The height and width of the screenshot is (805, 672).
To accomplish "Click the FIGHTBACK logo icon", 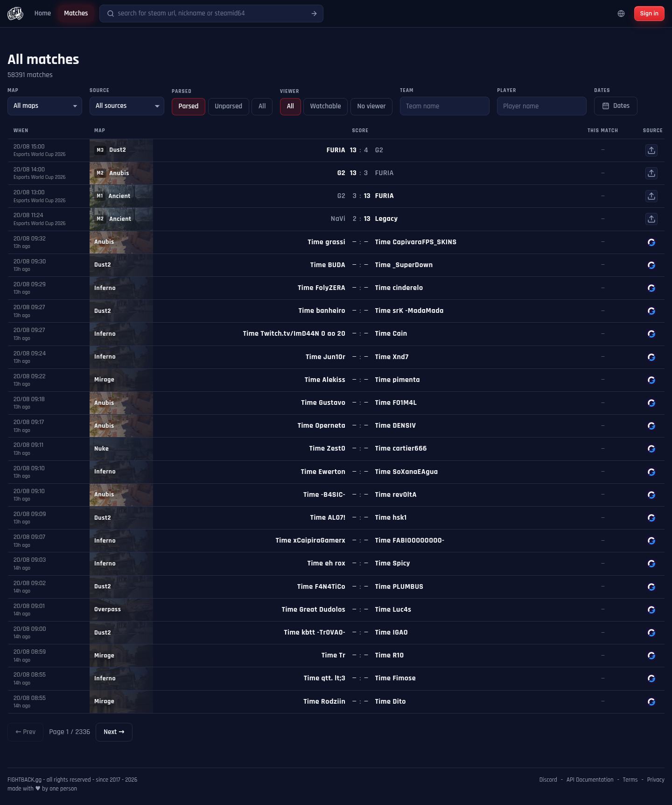I will [15, 14].
